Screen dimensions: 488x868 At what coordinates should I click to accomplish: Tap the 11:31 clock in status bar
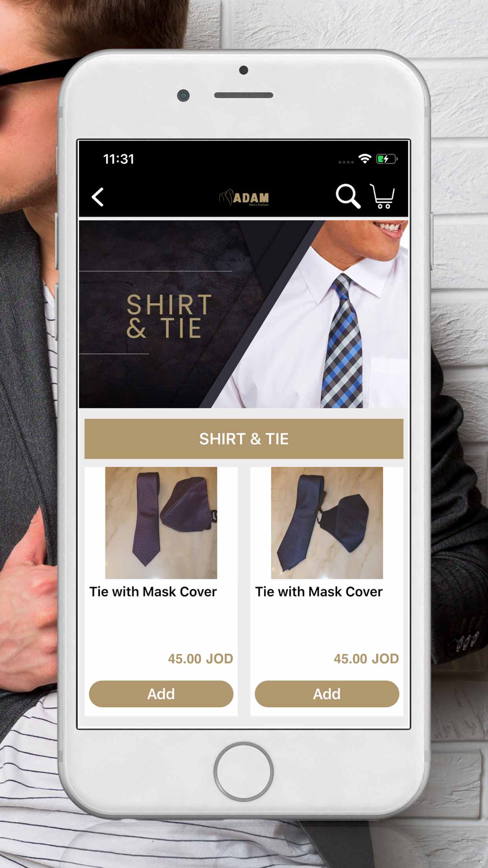point(119,159)
